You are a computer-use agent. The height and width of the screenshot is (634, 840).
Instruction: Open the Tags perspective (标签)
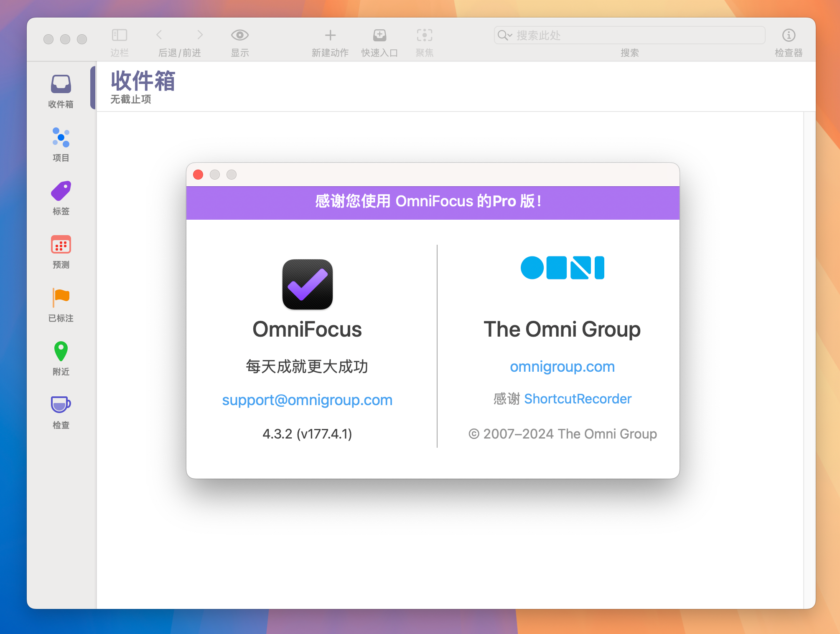(61, 198)
